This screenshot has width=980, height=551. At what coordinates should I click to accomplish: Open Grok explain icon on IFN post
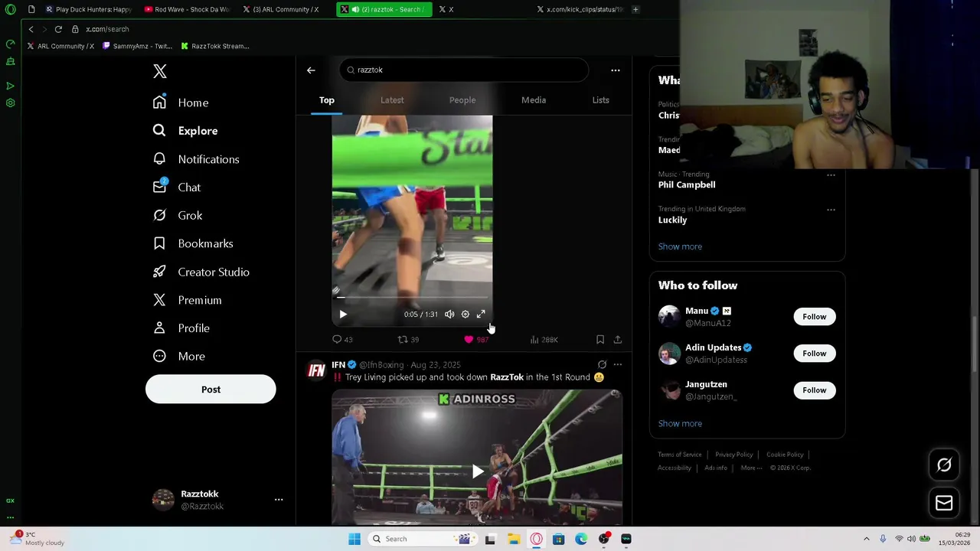602,365
